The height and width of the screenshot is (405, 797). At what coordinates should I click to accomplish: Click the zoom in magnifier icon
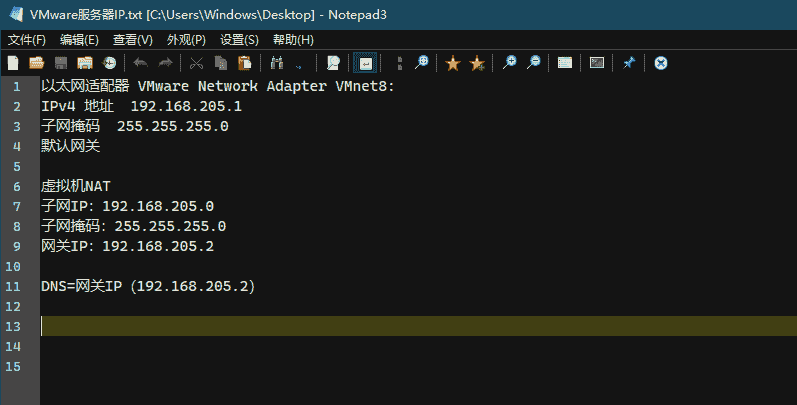tap(510, 63)
